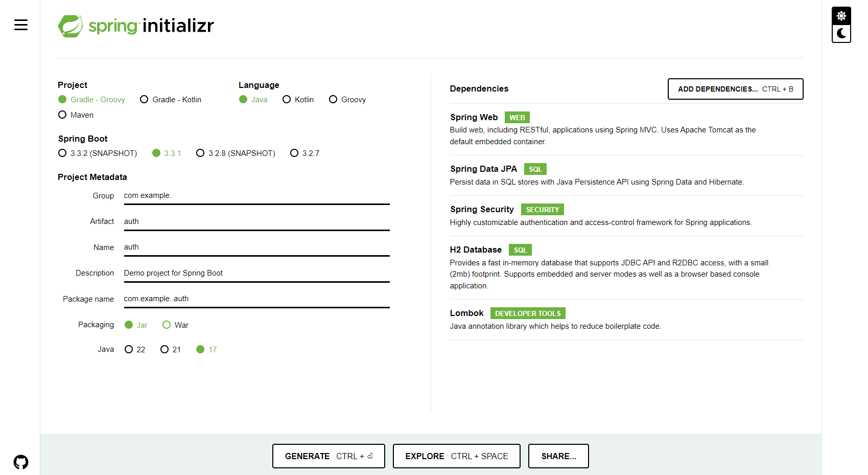Set packaging to Jar
The height and width of the screenshot is (475, 868).
(x=136, y=325)
